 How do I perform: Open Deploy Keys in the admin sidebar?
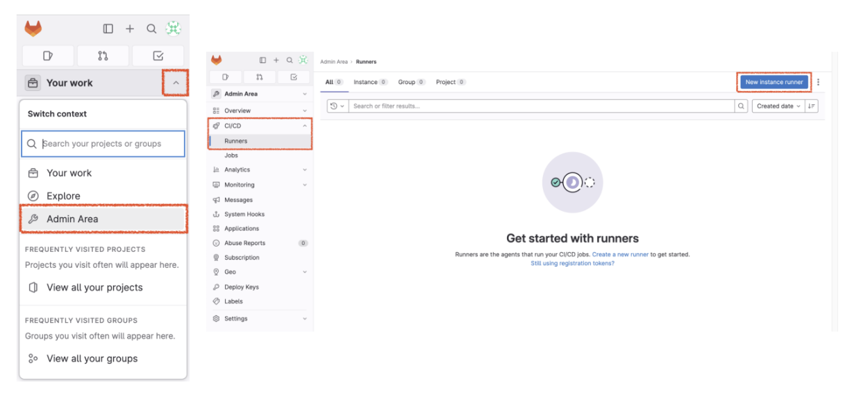pos(260,287)
